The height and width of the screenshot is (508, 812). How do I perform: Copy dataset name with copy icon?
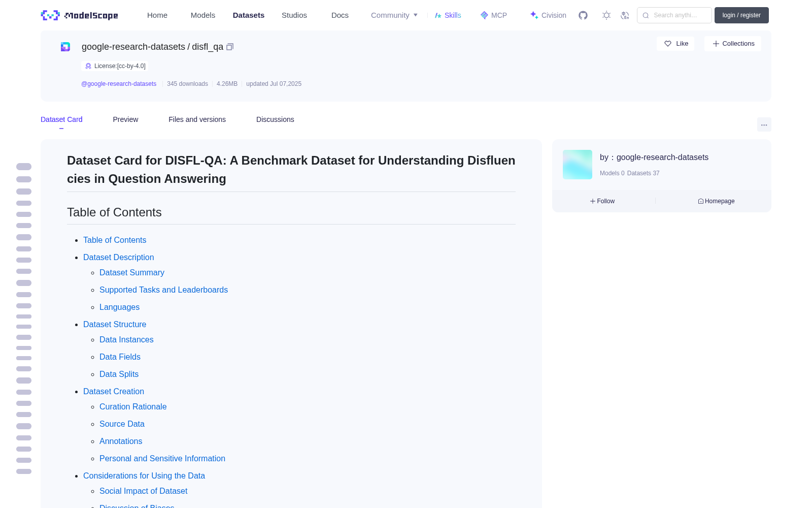click(230, 47)
